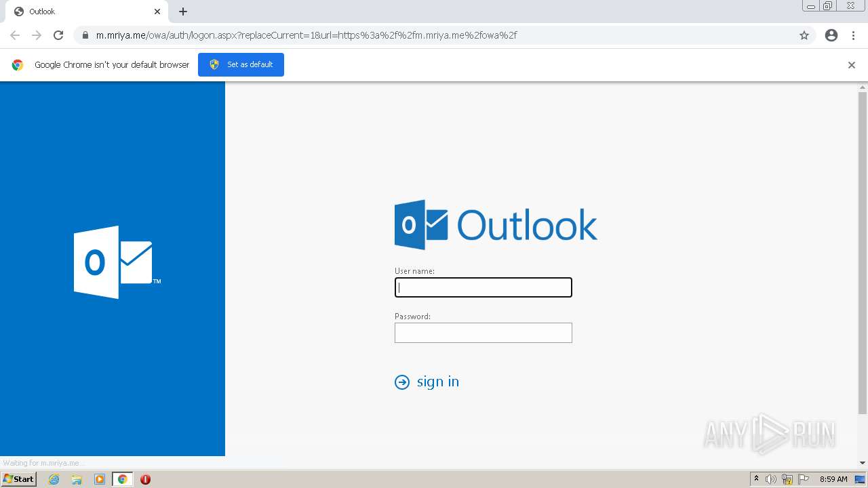Open file explorer from taskbar

point(77,479)
